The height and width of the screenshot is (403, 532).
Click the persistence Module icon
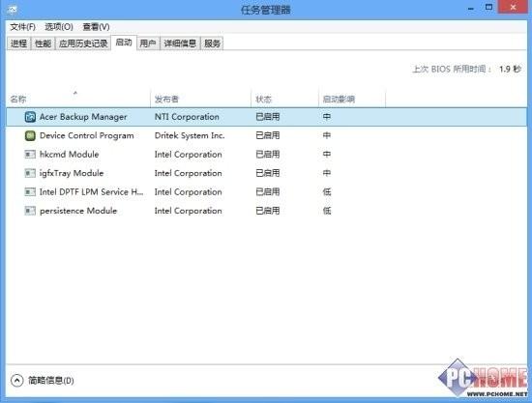tap(30, 211)
